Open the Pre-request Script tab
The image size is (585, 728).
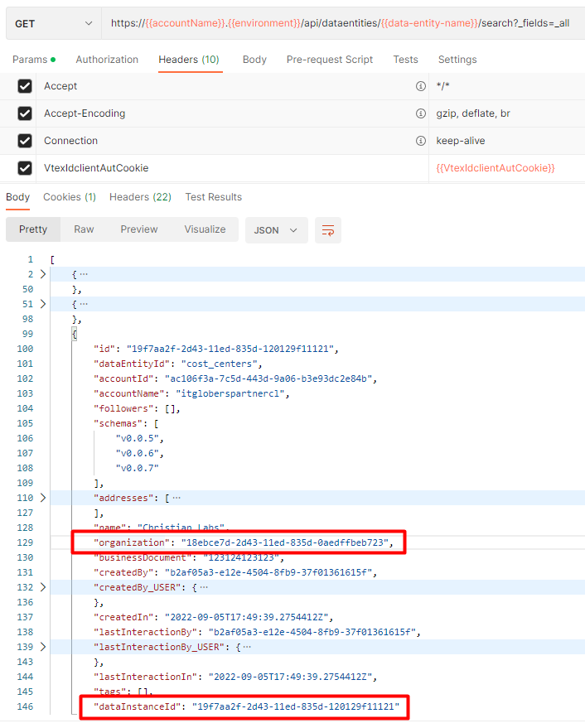point(330,60)
